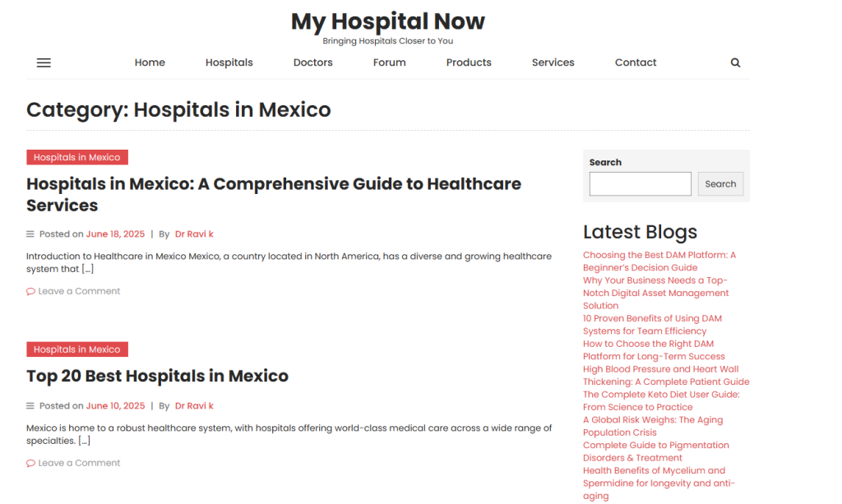Click list icon beside June 18, 2025 date

[30, 234]
